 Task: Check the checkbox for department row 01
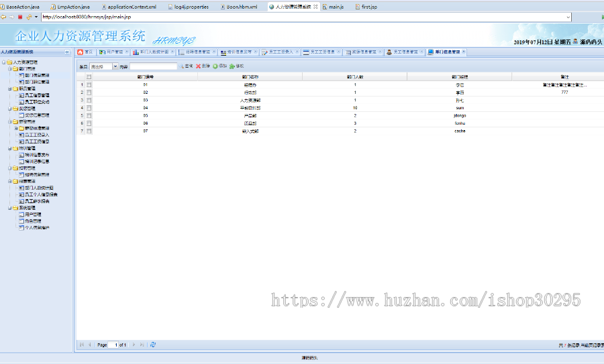89,84
